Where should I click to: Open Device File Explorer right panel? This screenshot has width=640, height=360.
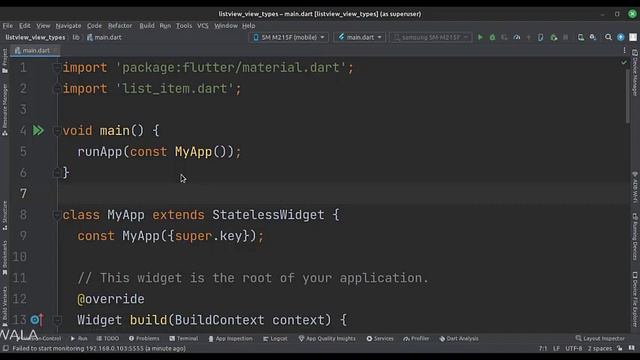[x=635, y=299]
